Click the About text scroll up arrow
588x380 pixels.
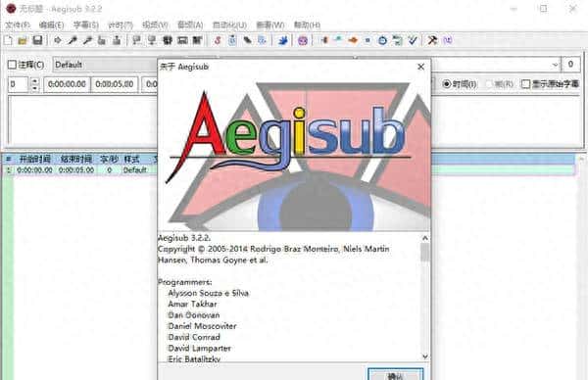tap(424, 238)
